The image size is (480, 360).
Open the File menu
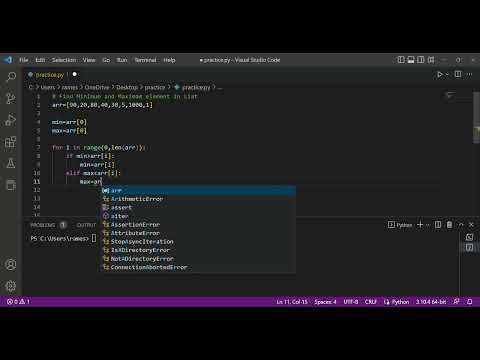(24, 60)
